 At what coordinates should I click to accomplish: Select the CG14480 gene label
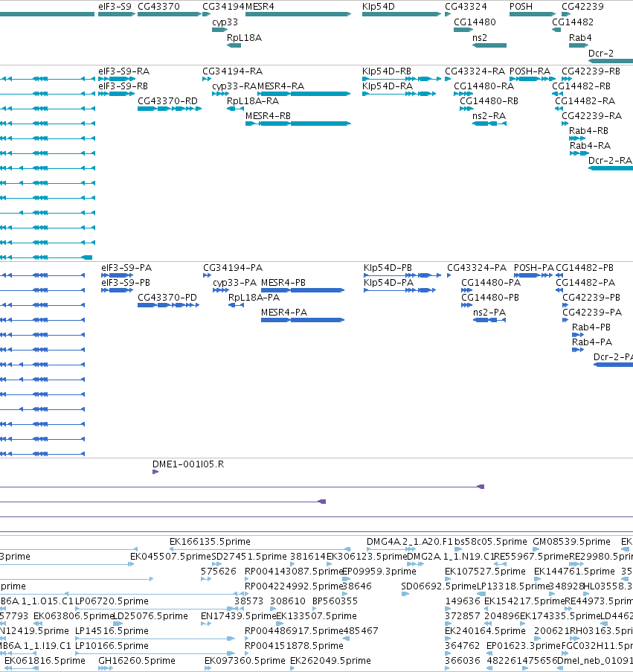click(475, 22)
